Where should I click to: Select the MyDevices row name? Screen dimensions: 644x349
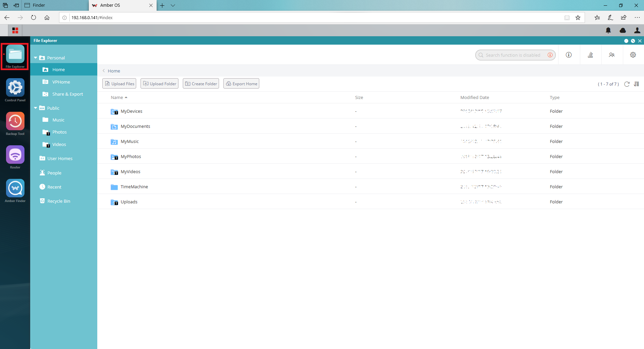[x=131, y=111]
